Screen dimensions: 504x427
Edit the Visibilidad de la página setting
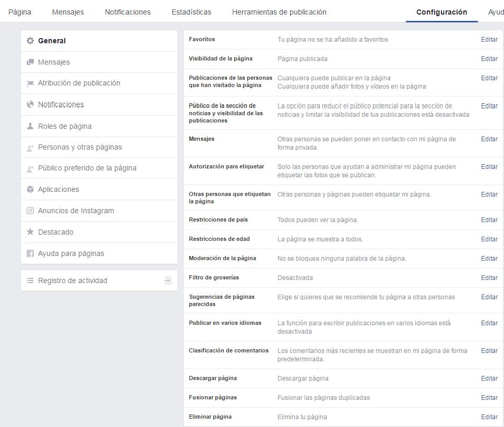tap(489, 59)
